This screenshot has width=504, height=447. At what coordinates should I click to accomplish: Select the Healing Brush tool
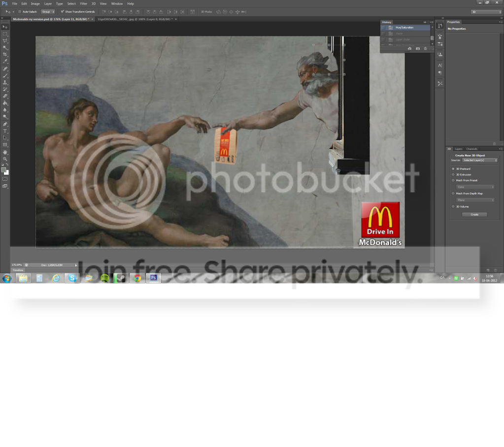[x=5, y=69]
